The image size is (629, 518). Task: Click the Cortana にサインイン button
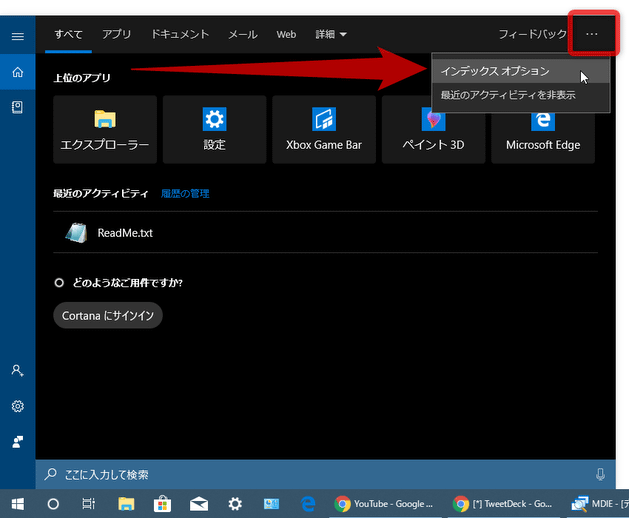[108, 316]
